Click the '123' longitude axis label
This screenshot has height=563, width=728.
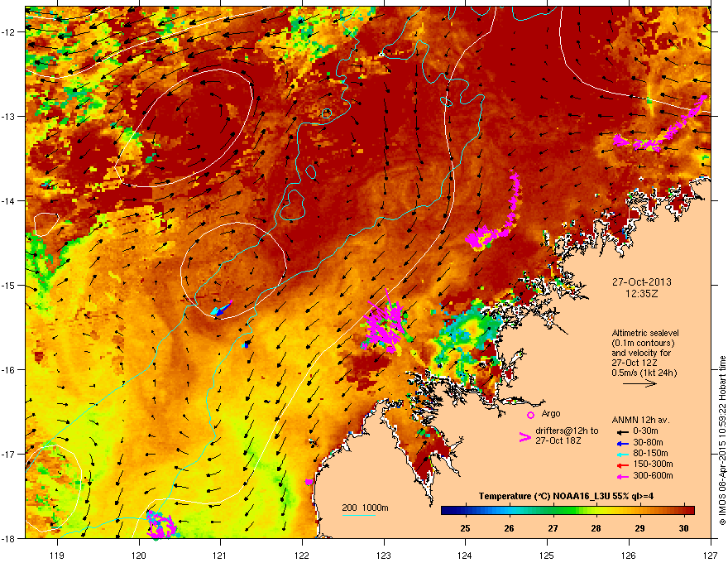tap(384, 555)
